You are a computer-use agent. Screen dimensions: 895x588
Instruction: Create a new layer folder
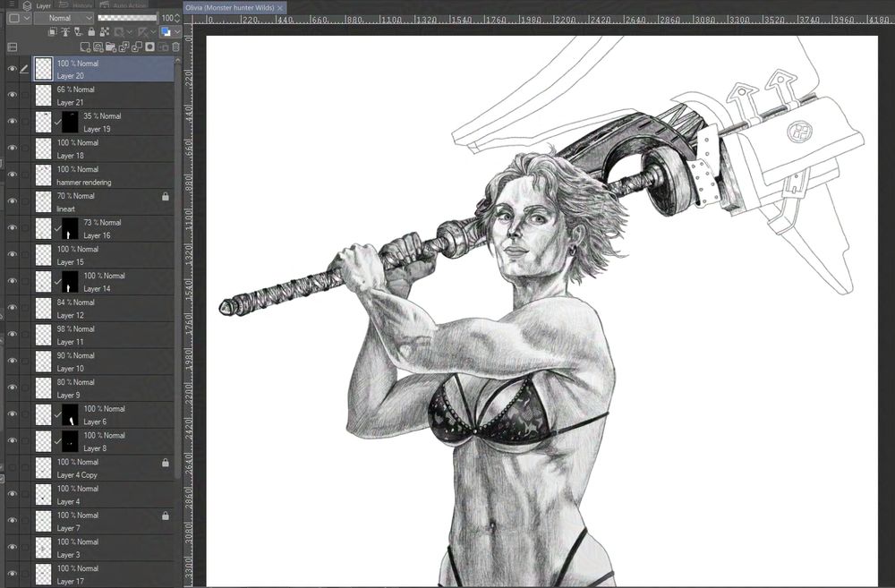click(x=111, y=47)
